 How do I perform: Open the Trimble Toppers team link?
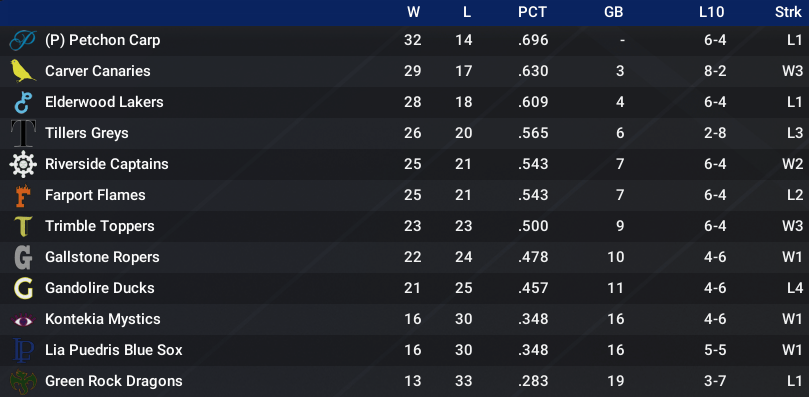point(100,226)
